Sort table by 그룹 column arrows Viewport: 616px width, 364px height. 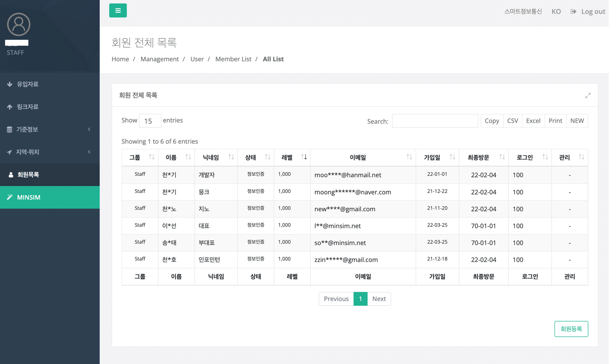[152, 157]
